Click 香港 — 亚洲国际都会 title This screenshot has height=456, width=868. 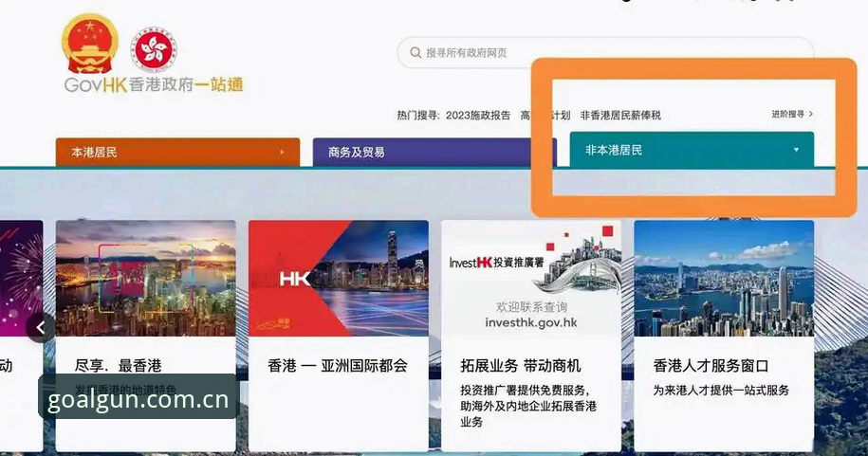[337, 365]
